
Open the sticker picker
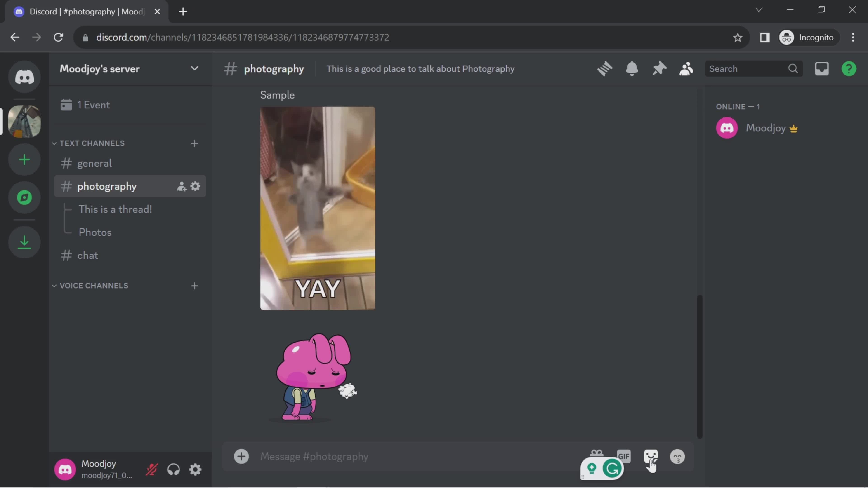pyautogui.click(x=651, y=457)
